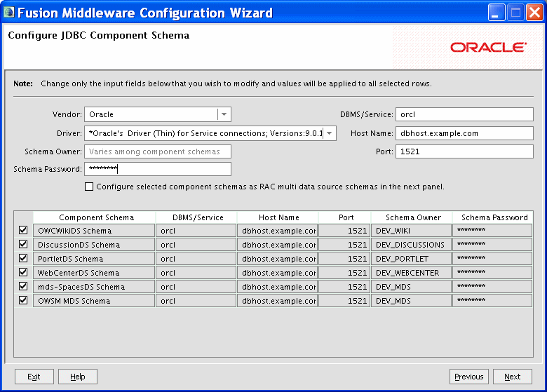Image resolution: width=547 pixels, height=392 pixels.
Task: Click the 1521 port cell in WebCenterDS row
Action: click(x=344, y=272)
